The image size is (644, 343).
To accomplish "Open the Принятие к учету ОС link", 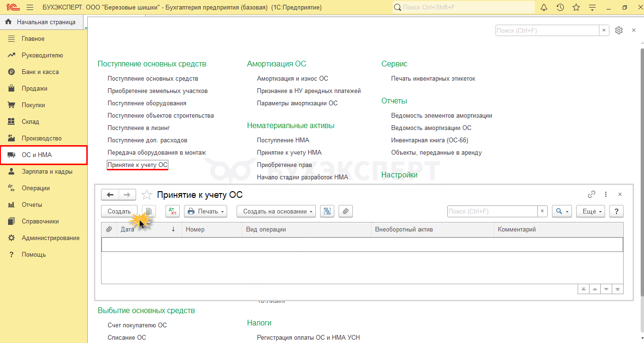I will point(138,165).
